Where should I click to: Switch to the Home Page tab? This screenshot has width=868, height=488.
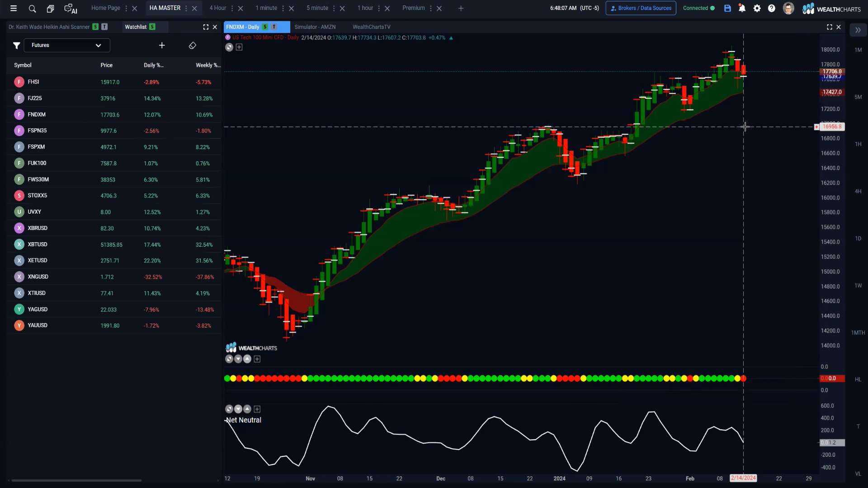point(106,8)
